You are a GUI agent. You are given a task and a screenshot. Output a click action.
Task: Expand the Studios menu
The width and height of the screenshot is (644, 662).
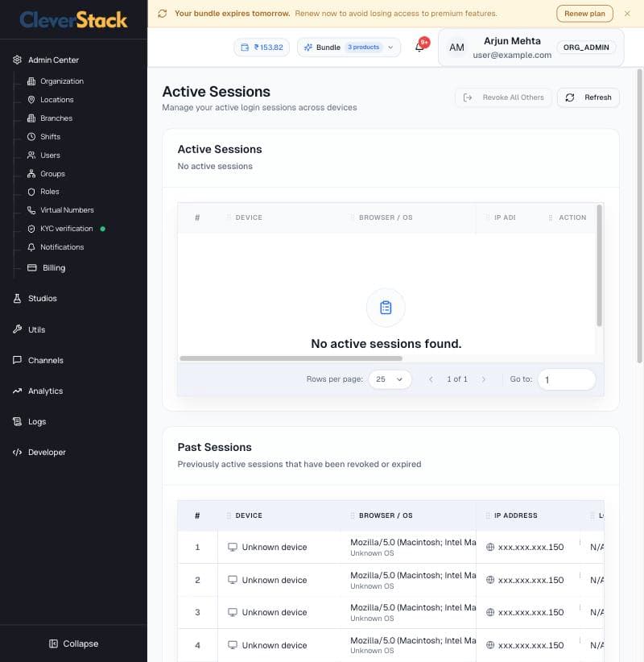pos(42,299)
